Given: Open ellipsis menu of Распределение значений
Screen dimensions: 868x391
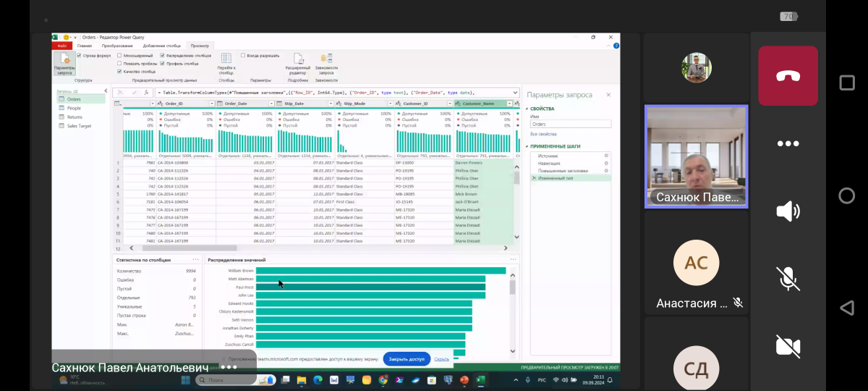Looking at the screenshot, I should tap(514, 259).
